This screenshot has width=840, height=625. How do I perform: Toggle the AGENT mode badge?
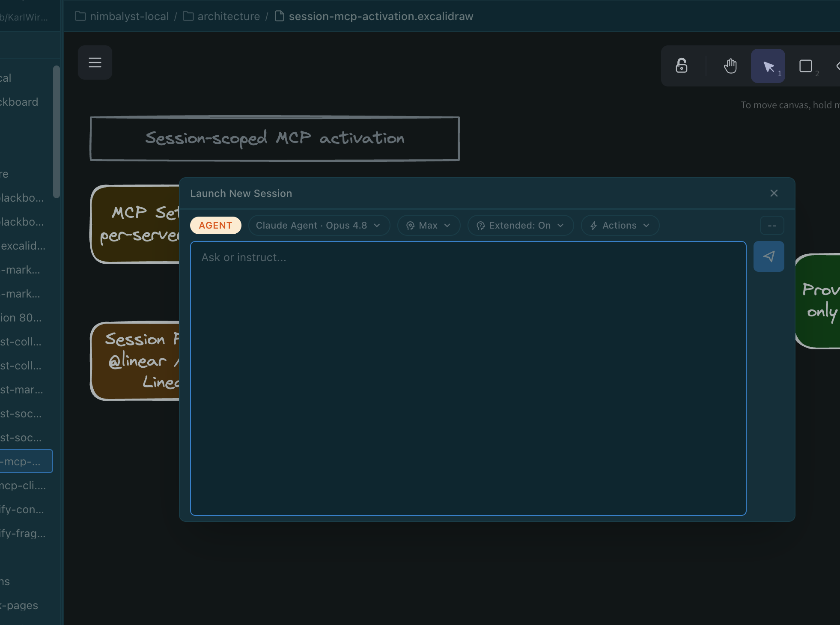215,226
